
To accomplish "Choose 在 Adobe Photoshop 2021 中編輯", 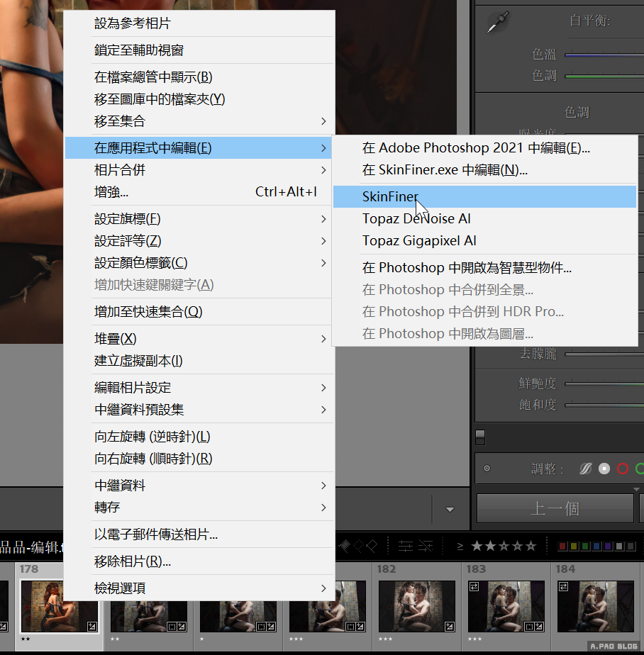I will [475, 148].
